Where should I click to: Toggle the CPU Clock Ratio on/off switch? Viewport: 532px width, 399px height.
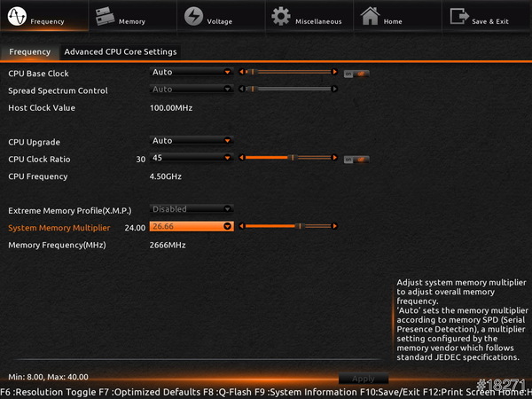356,160
